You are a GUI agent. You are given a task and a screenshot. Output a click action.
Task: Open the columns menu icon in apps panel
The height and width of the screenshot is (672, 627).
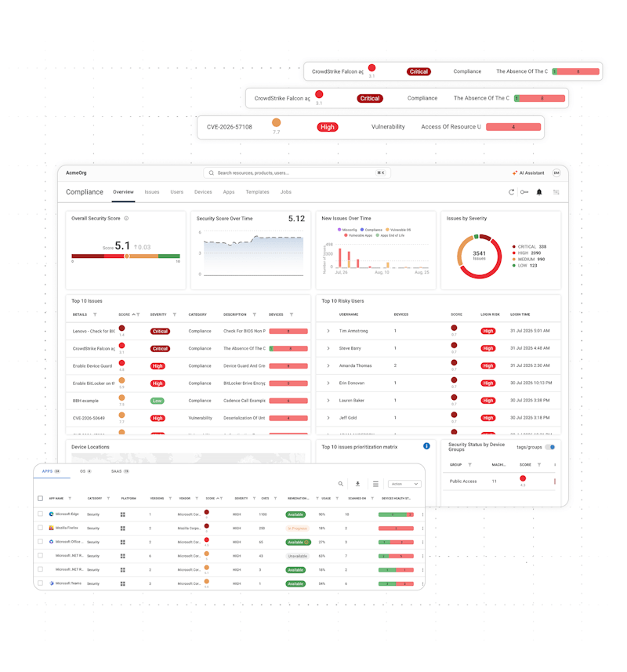[x=375, y=484]
